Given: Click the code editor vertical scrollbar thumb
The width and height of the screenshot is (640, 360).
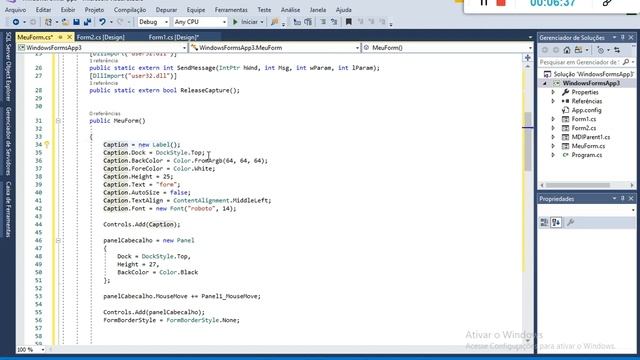Looking at the screenshot, I should click(528, 141).
